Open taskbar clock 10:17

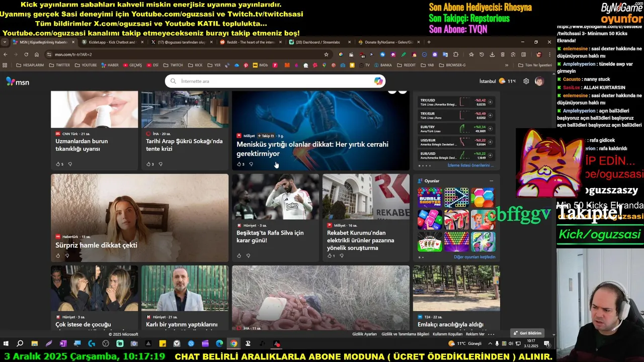[x=530, y=343]
